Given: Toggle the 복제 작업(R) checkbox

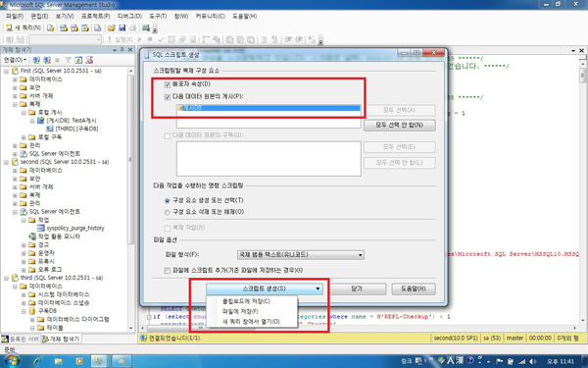Looking at the screenshot, I should click(168, 228).
